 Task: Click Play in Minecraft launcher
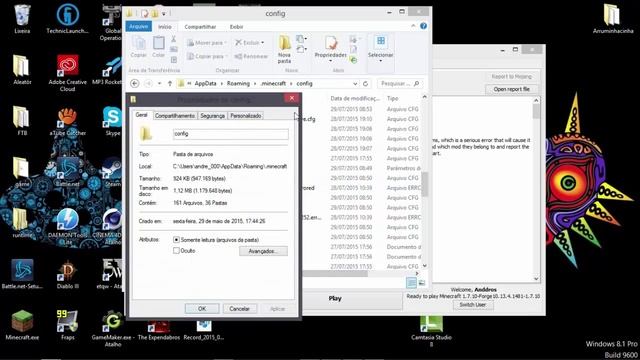[335, 298]
